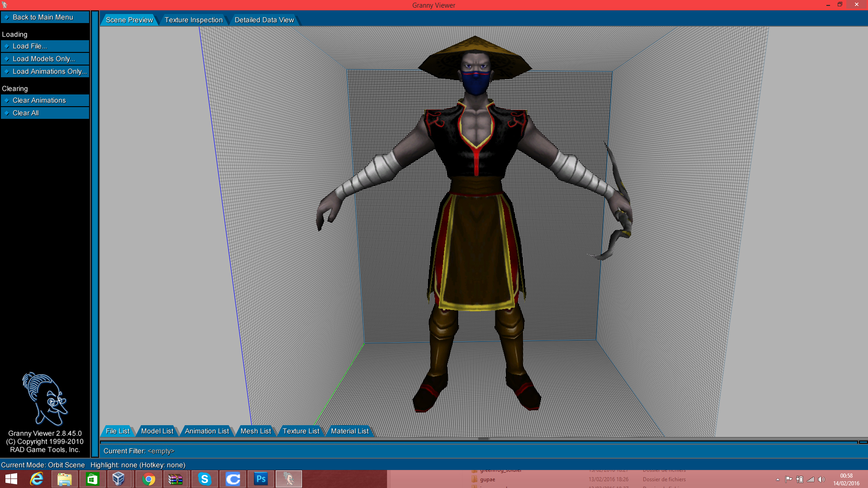Switch to the Texture Inspection tab
The image size is (868, 488).
[x=193, y=19]
